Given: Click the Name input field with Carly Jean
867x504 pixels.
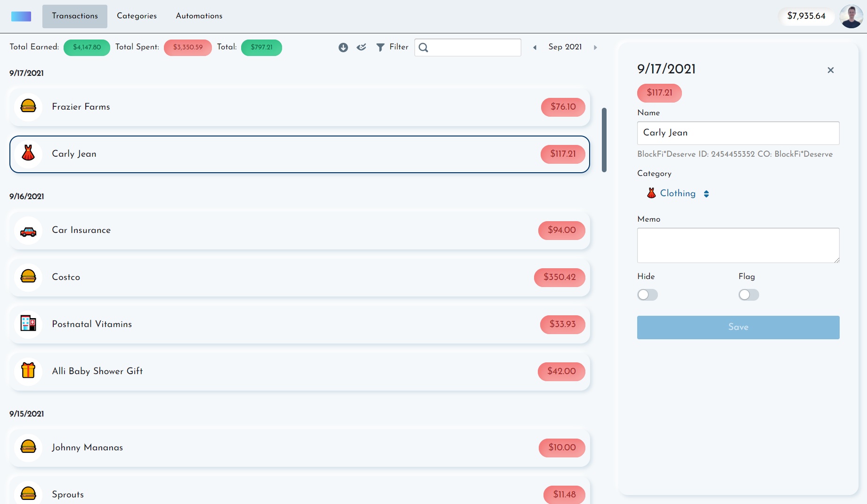Looking at the screenshot, I should coord(738,133).
